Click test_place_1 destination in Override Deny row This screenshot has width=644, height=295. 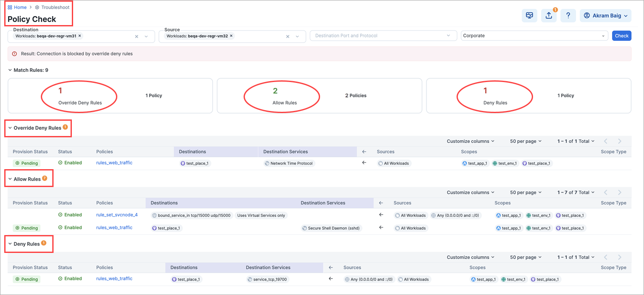coord(196,163)
